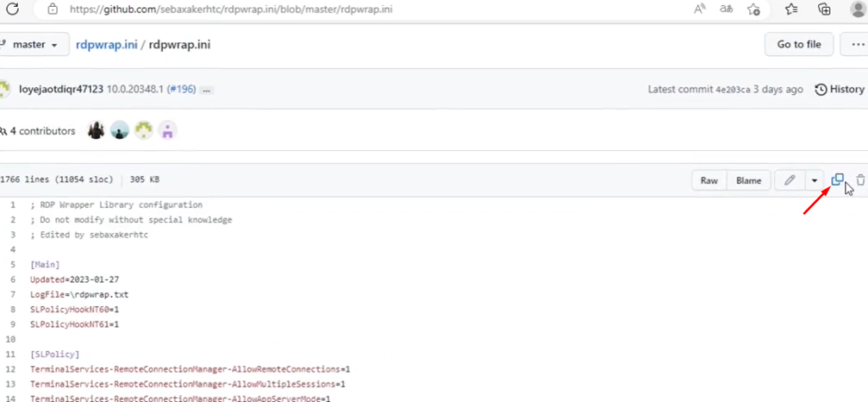The image size is (868, 402).
Task: Click the 4 contributors text
Action: 42,131
